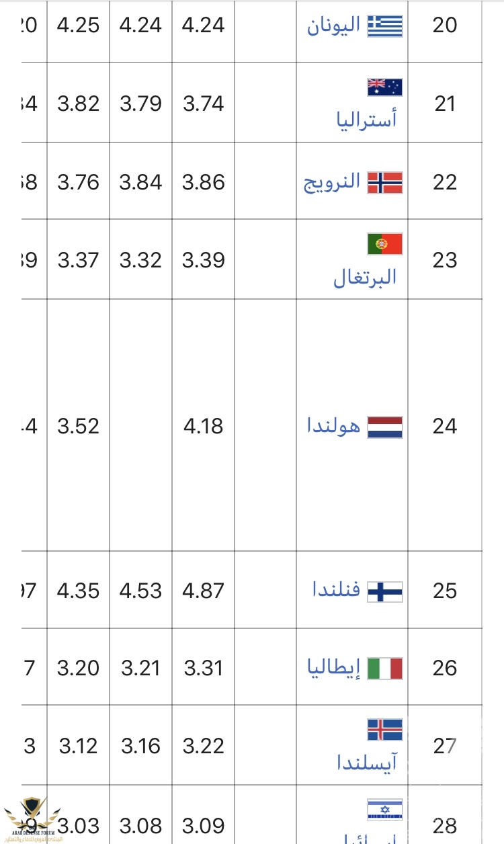Click the Netherlands flag icon
The width and height of the screenshot is (504, 844).
(x=385, y=427)
